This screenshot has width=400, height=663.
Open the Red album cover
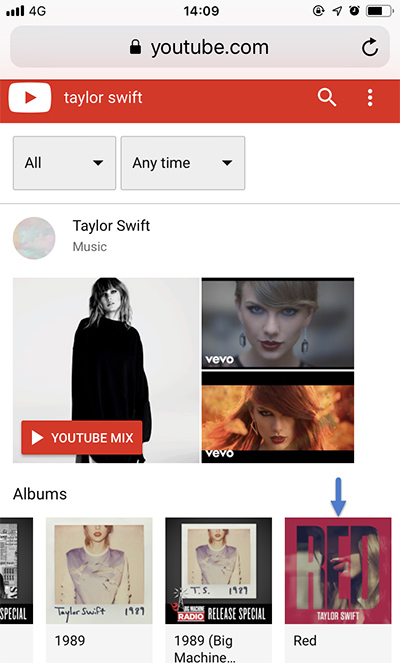[x=338, y=571]
